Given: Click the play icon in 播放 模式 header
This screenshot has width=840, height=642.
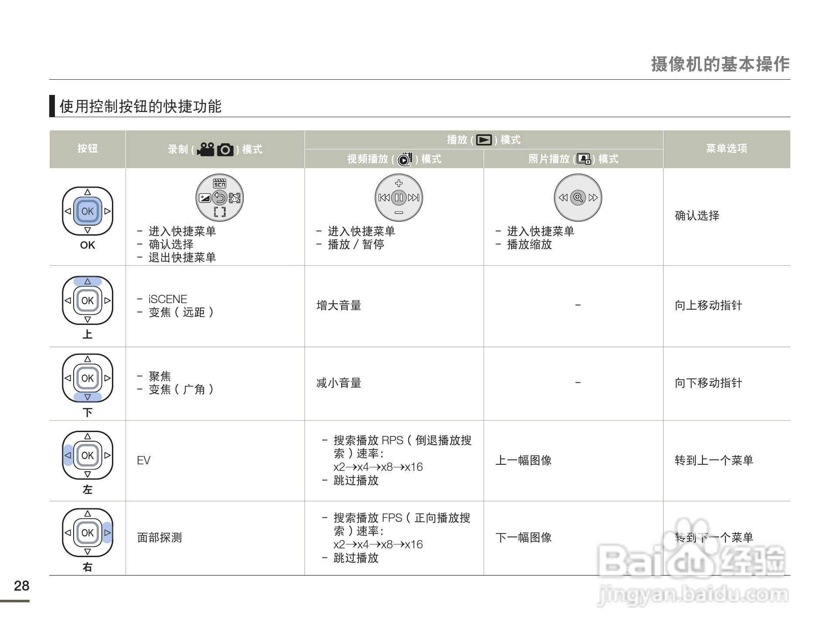Looking at the screenshot, I should pyautogui.click(x=484, y=140).
